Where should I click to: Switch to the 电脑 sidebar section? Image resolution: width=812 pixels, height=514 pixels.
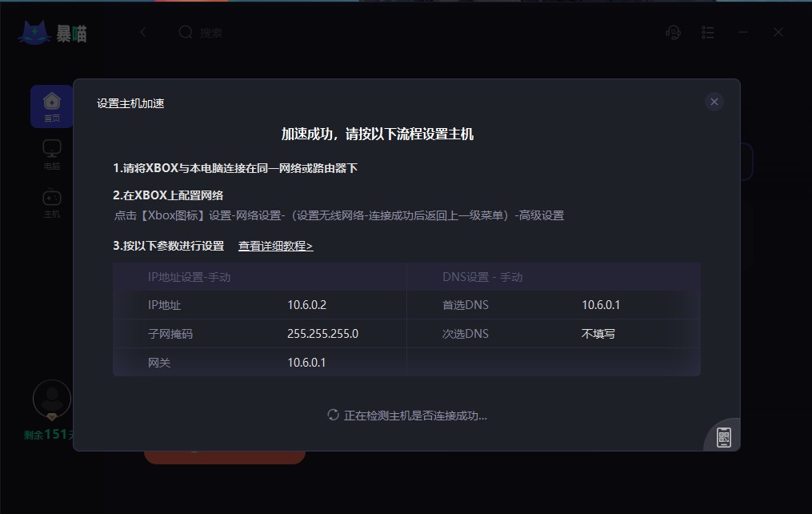tap(52, 155)
